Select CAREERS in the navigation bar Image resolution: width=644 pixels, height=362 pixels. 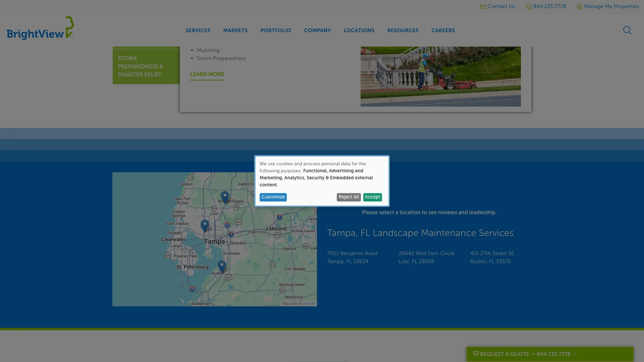443,31
